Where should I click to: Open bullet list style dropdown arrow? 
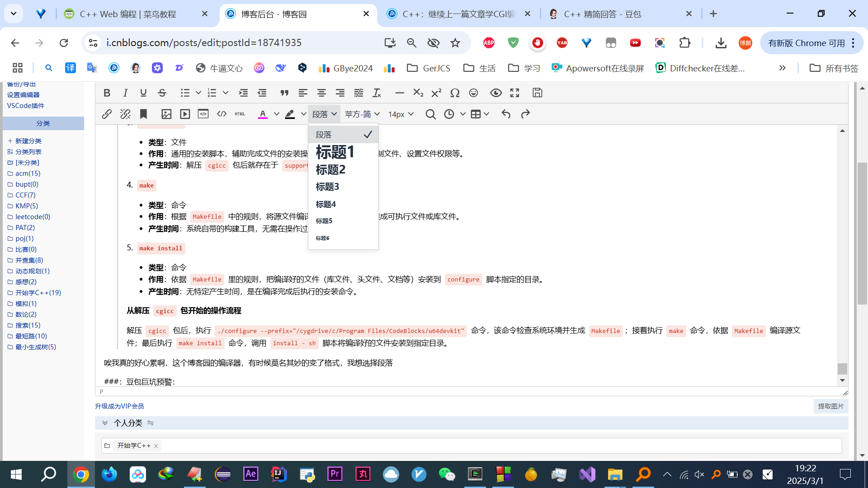[x=198, y=93]
